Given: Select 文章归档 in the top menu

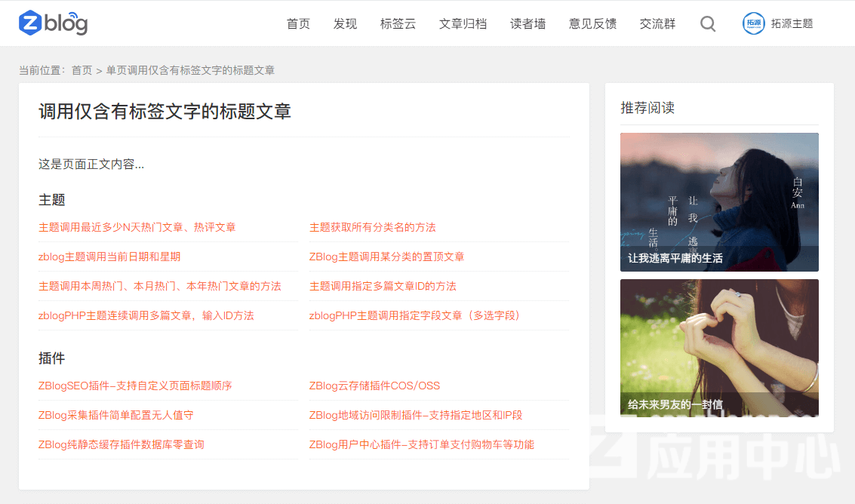Looking at the screenshot, I should [463, 24].
